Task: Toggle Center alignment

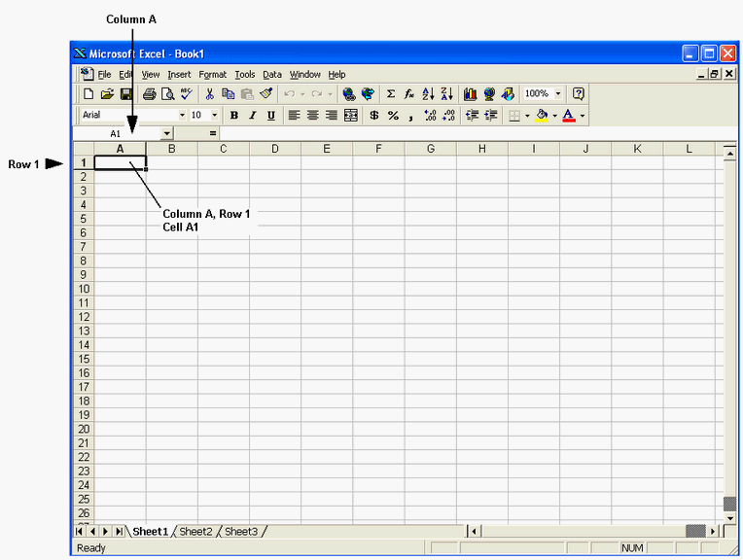Action: pos(313,115)
